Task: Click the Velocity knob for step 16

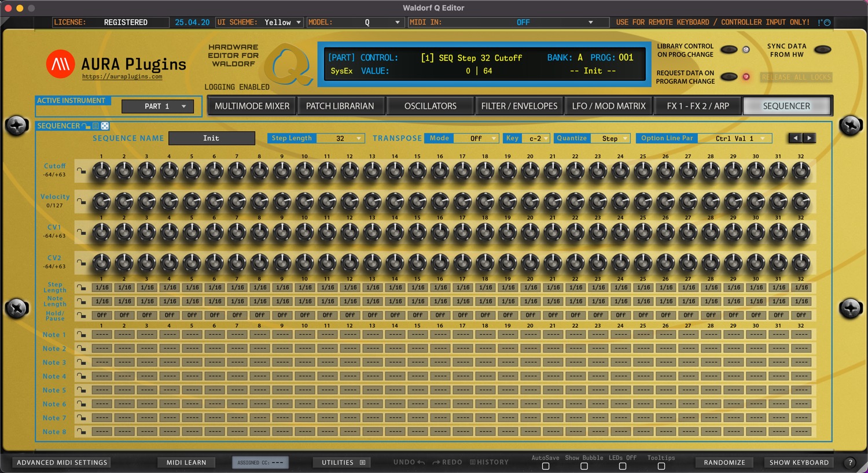Action: (x=440, y=202)
